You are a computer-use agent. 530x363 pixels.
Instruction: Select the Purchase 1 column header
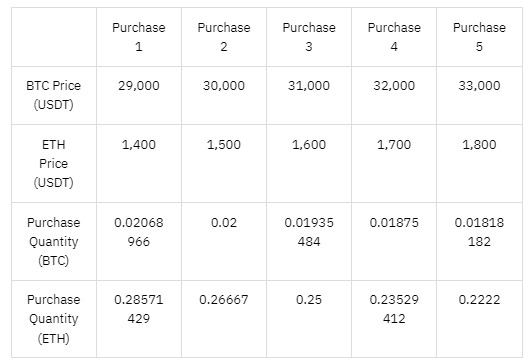[139, 37]
